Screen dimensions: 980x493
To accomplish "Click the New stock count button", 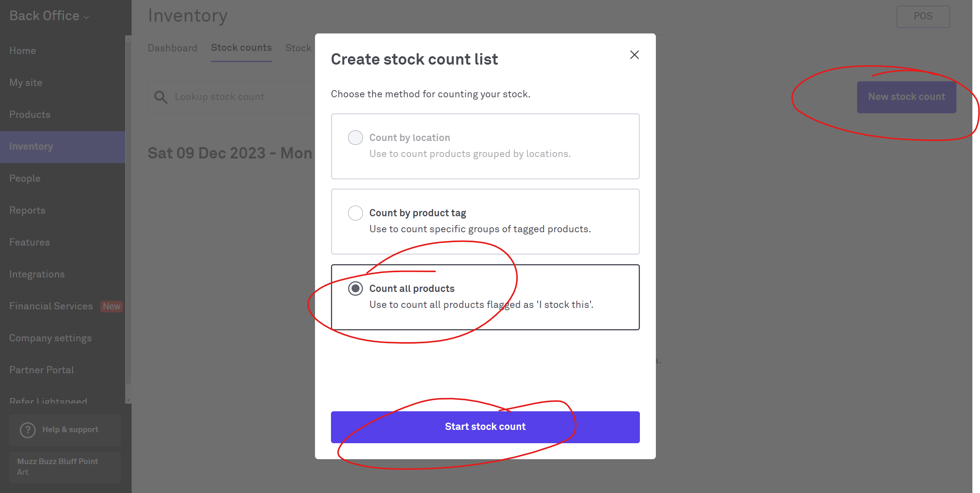I will 906,97.
